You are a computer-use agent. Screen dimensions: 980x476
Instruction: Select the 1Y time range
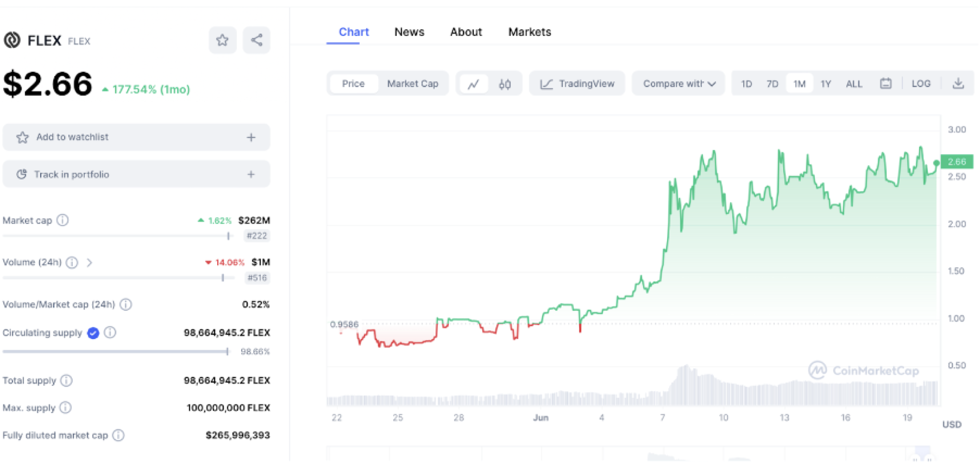[x=826, y=83]
